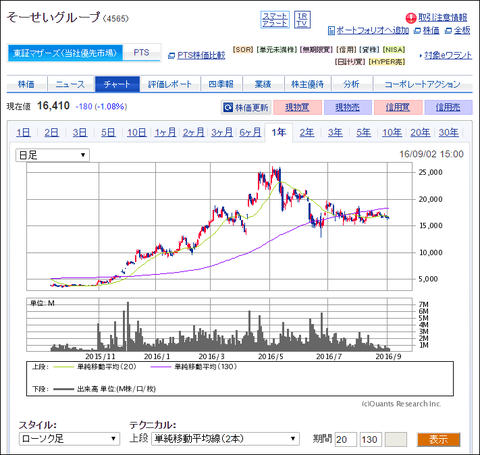Image resolution: width=480 pixels, height=455 pixels.
Task: Select 東証マザーズ market tab
Action: point(65,53)
